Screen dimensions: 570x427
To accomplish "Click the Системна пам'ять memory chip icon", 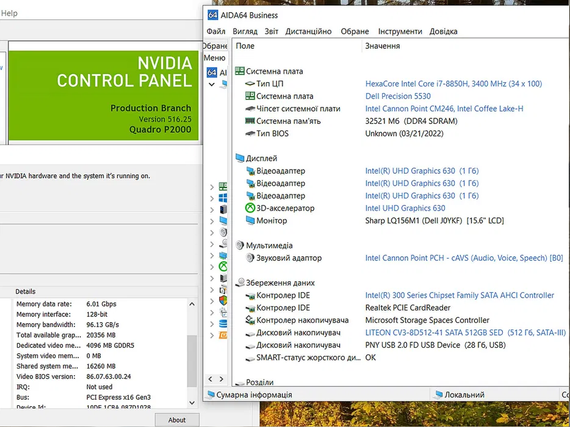I will click(250, 121).
